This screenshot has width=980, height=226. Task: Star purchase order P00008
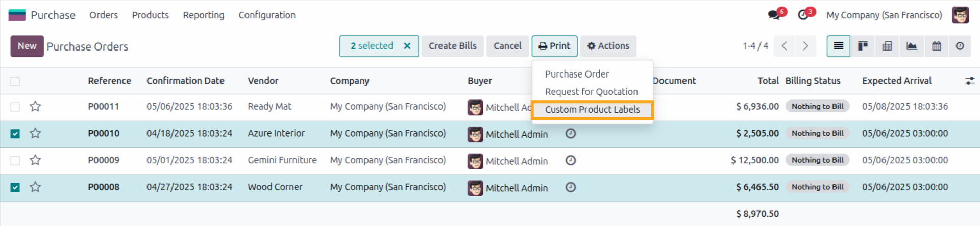(x=35, y=187)
